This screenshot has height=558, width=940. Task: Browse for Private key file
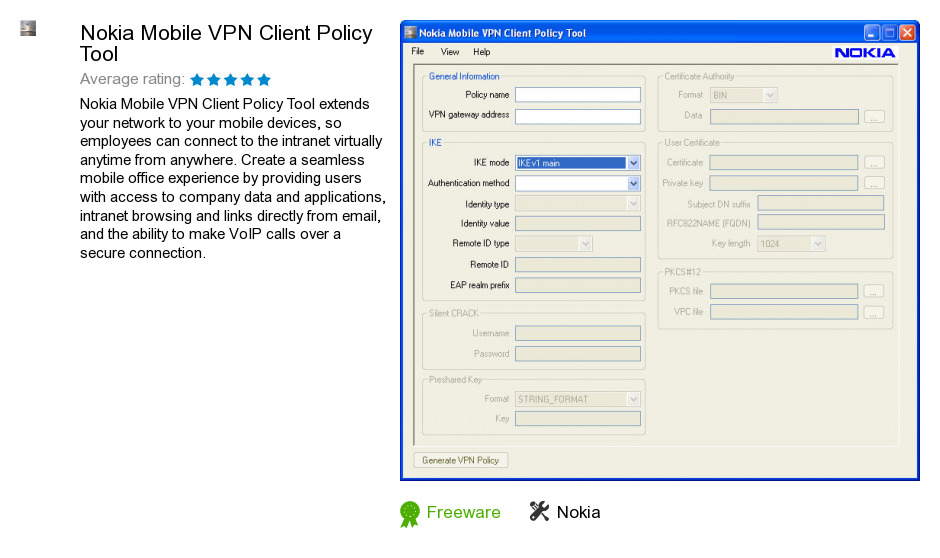(x=874, y=183)
